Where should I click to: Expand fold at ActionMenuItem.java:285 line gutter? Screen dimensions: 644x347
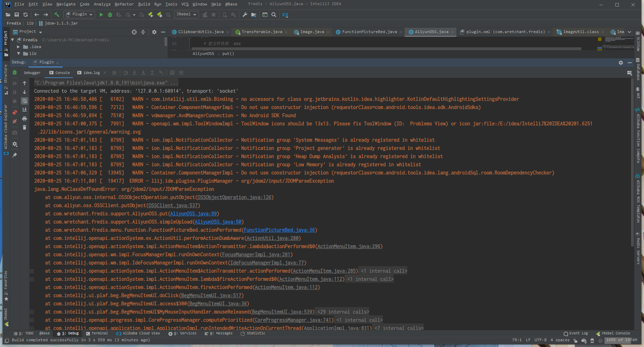click(x=32, y=271)
